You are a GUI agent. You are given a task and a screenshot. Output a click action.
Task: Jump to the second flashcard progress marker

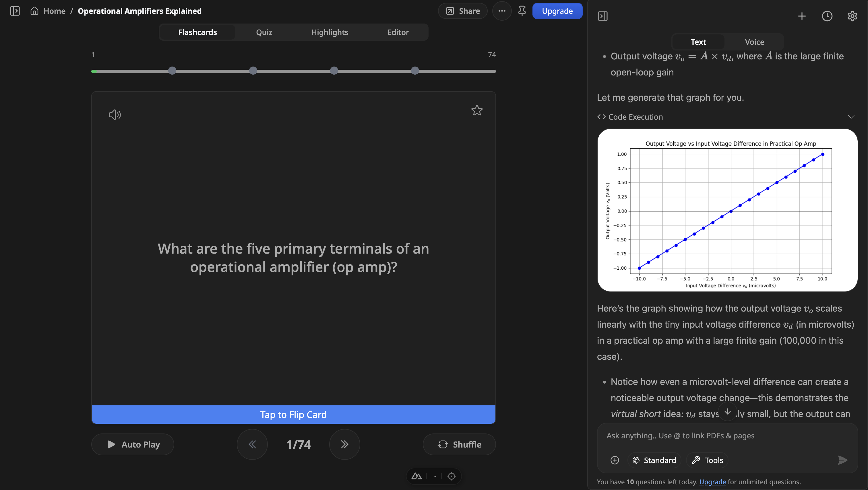click(253, 71)
